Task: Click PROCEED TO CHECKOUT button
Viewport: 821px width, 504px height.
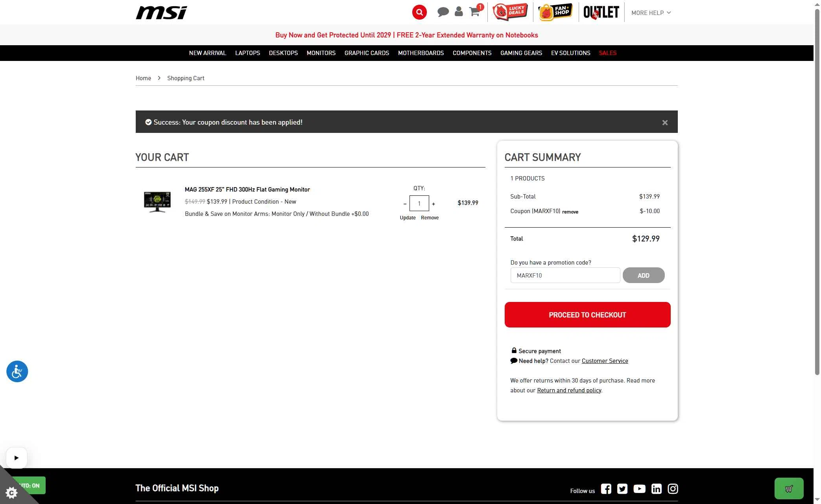Action: [587, 315]
